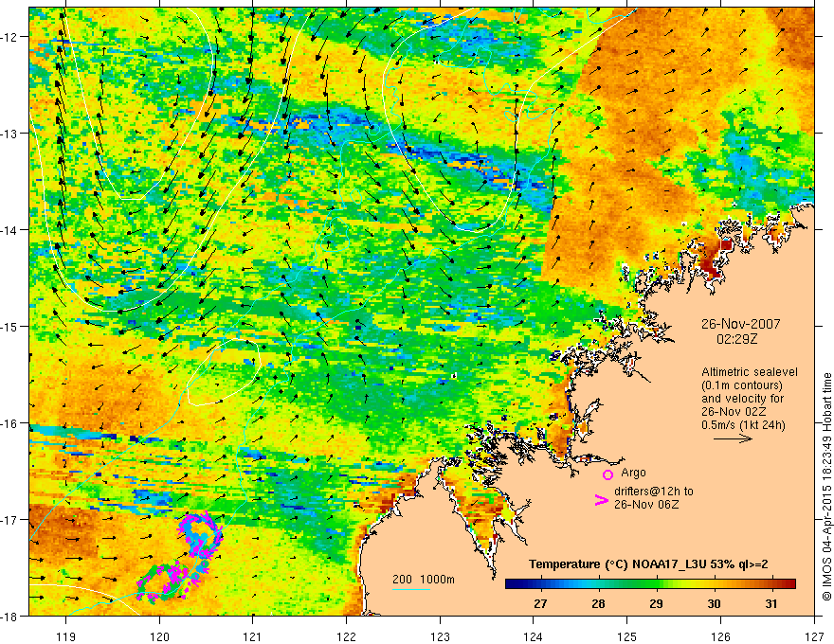Click the 0.5m/s velocity reference arrow
The image size is (834, 644).
[733, 438]
